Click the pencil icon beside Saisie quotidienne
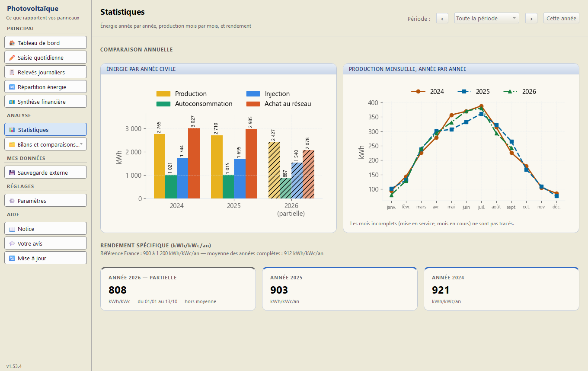 12,58
